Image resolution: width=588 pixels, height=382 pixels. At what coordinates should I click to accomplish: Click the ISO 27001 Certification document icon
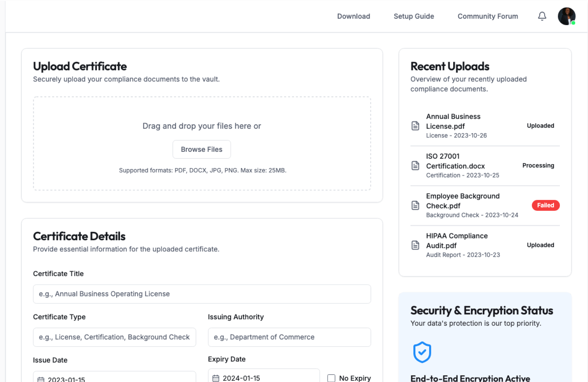pyautogui.click(x=415, y=166)
